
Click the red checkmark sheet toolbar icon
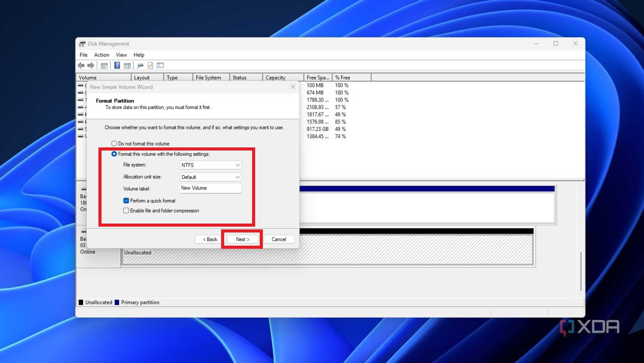pyautogui.click(x=150, y=65)
